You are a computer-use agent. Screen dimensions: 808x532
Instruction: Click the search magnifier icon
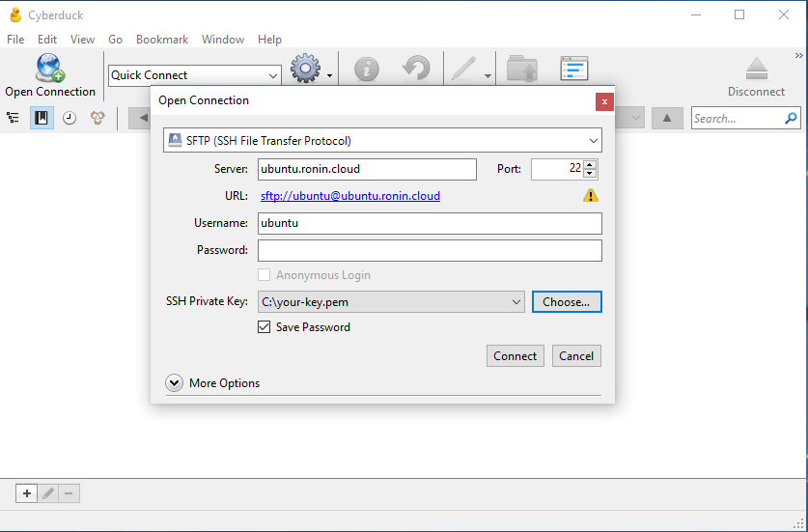(x=791, y=119)
